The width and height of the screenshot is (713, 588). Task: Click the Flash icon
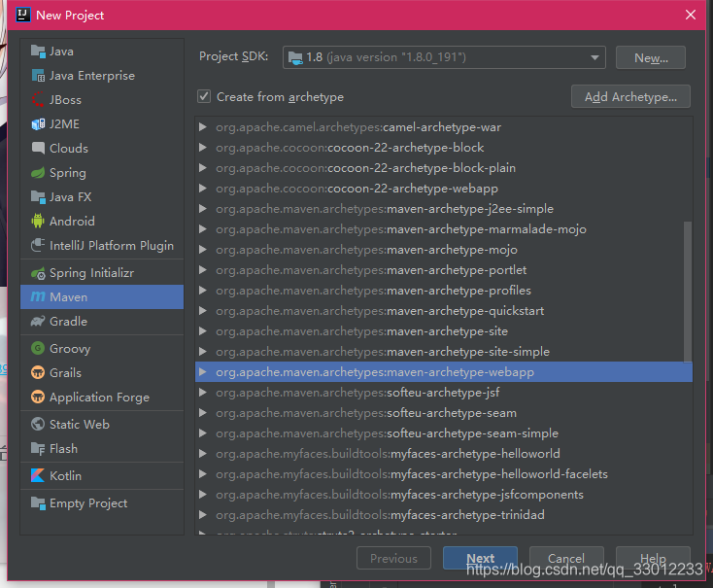click(x=38, y=449)
